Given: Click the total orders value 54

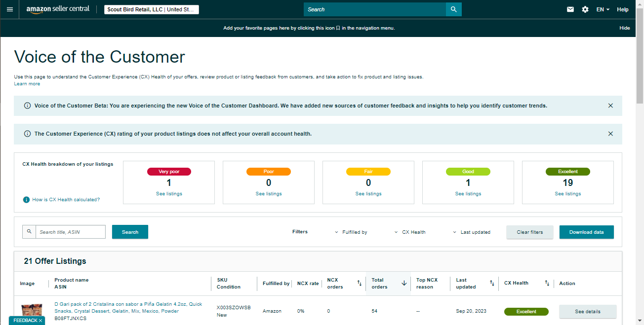Looking at the screenshot, I should (x=374, y=311).
